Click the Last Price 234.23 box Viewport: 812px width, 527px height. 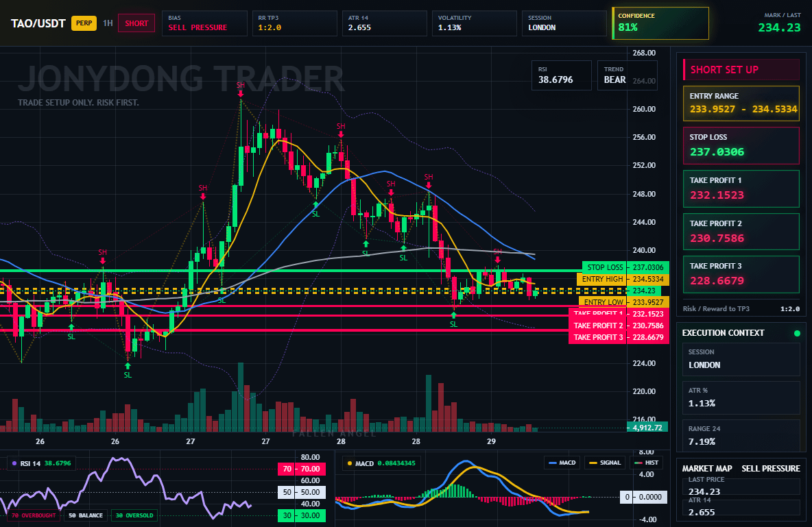pyautogui.click(x=741, y=486)
